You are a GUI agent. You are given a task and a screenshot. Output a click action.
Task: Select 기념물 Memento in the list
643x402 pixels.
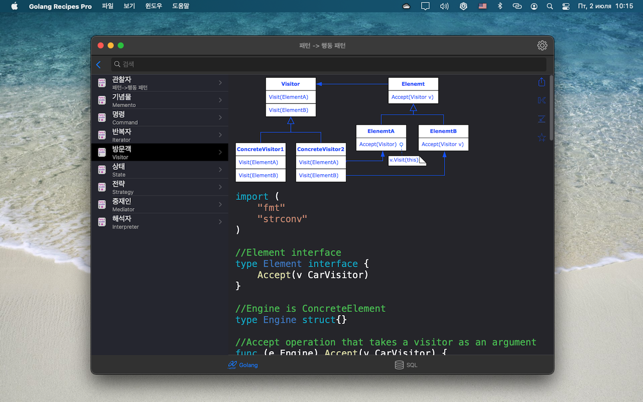[x=160, y=100]
